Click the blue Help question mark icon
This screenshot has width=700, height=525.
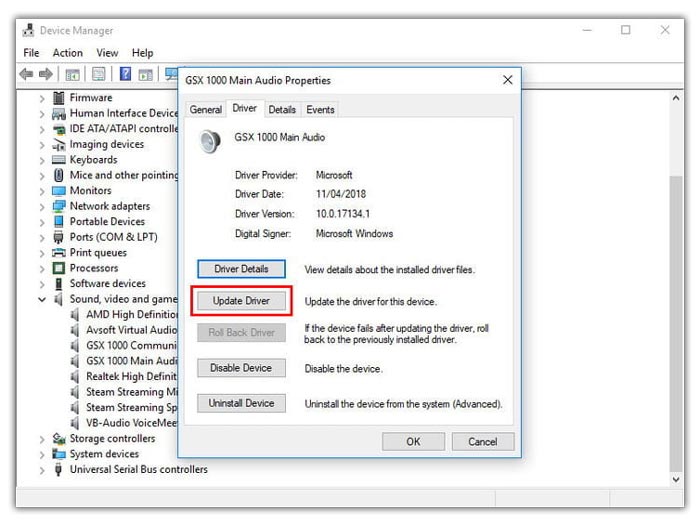coord(125,74)
